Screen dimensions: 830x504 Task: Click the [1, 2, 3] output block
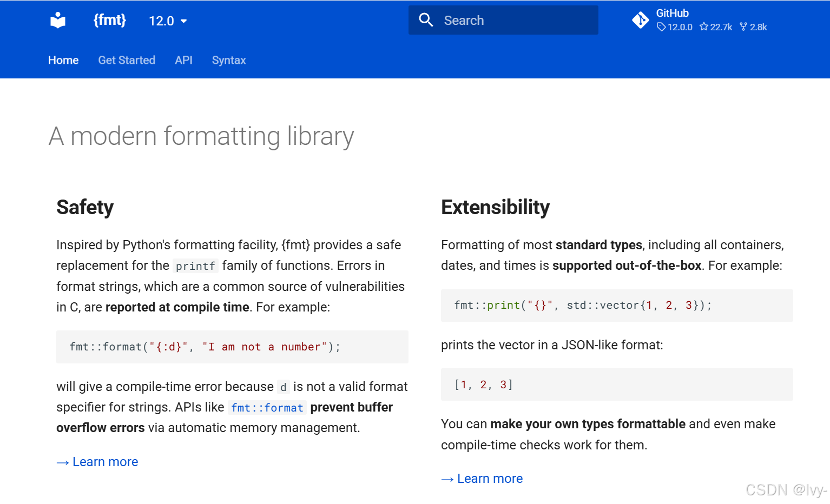tap(617, 384)
